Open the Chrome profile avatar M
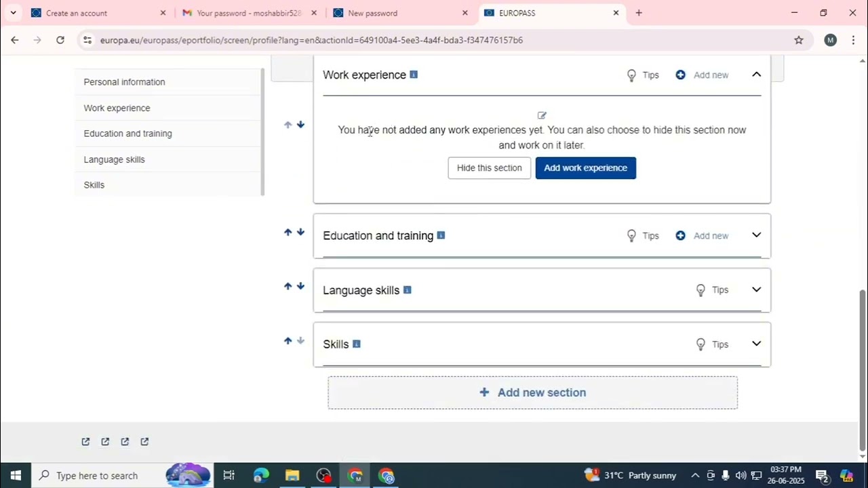Image resolution: width=868 pixels, height=488 pixels. [831, 40]
